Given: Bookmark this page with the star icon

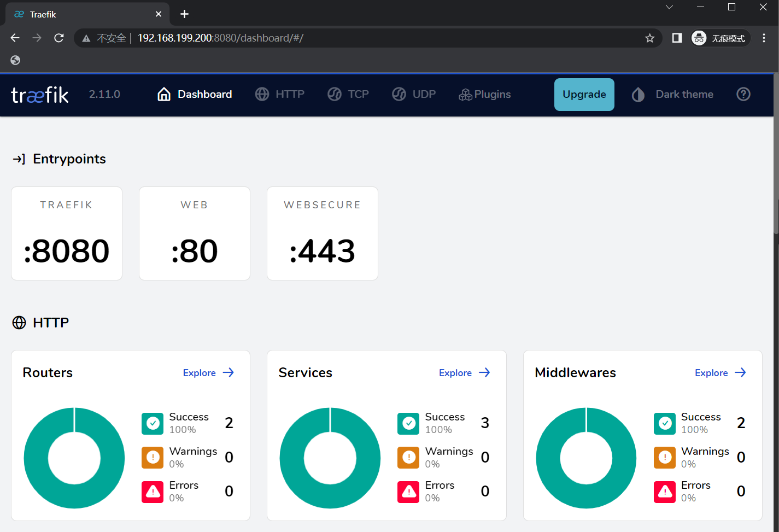Looking at the screenshot, I should [649, 38].
